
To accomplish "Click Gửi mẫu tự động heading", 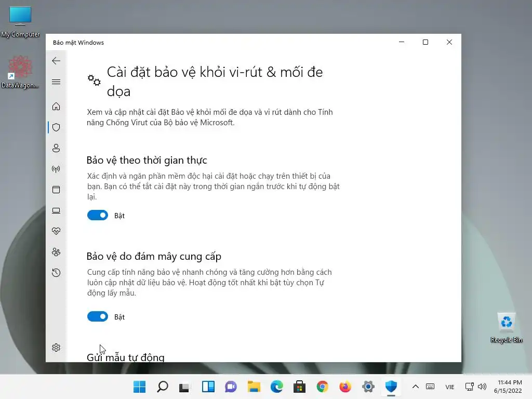I will coord(126,357).
